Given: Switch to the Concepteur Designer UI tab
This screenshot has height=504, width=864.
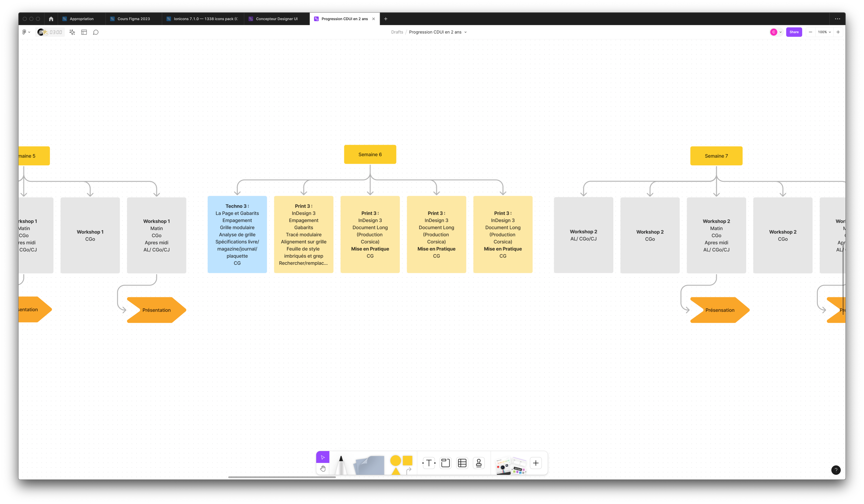Looking at the screenshot, I should pos(276,19).
